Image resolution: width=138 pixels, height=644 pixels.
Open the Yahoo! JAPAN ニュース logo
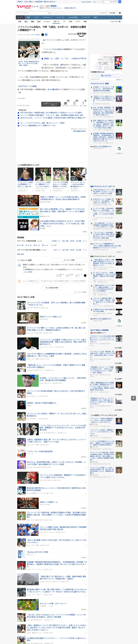(27, 7)
